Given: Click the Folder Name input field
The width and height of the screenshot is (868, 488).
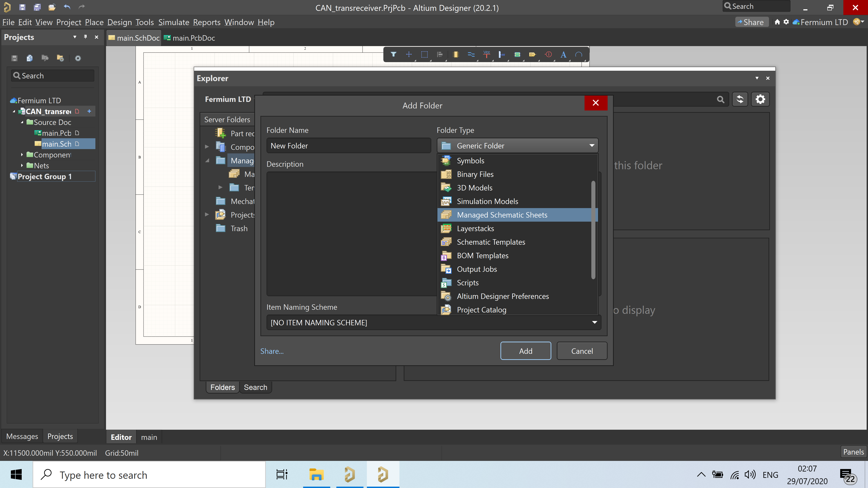Looking at the screenshot, I should [x=348, y=146].
